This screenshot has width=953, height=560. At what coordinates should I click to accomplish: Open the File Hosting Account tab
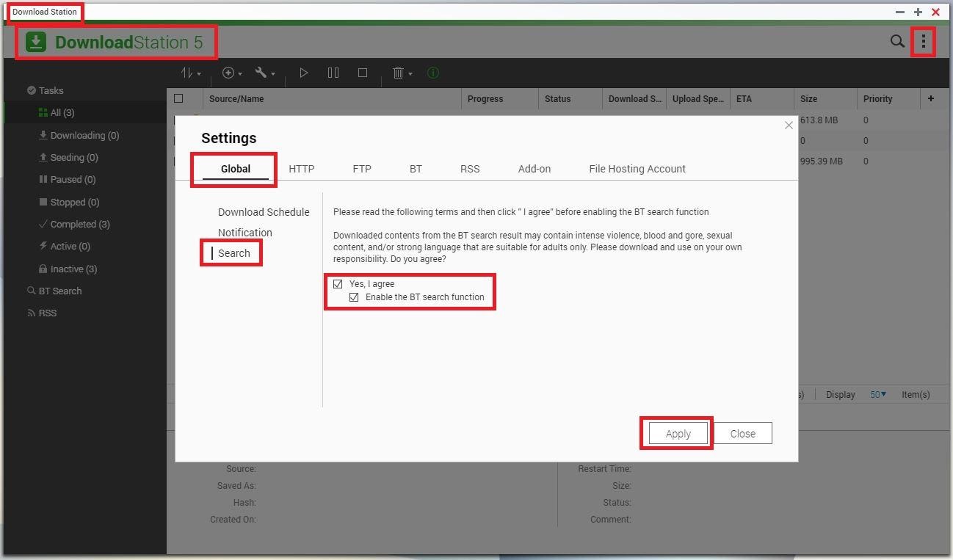[637, 169]
